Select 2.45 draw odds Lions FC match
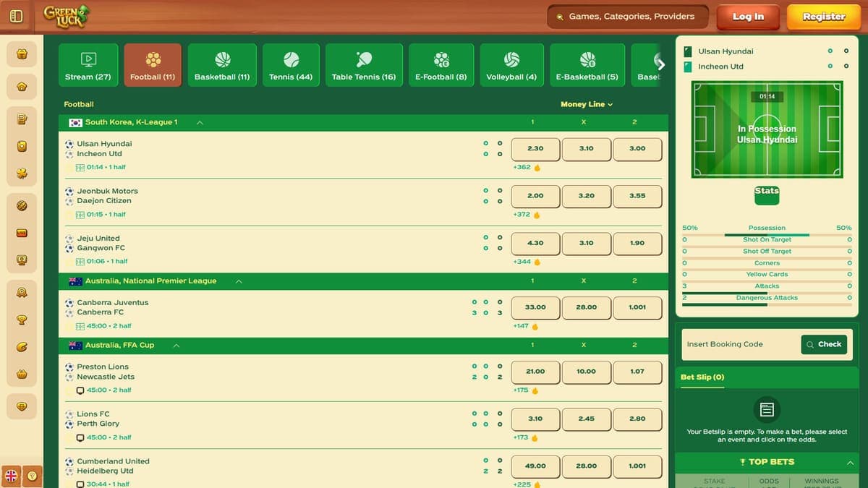 pyautogui.click(x=587, y=419)
